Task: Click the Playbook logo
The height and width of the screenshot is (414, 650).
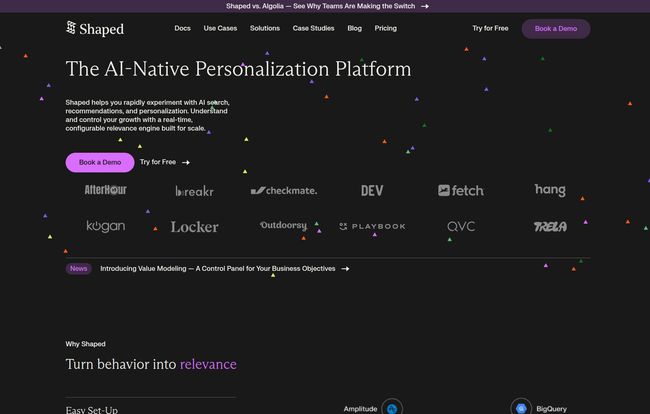Action: pyautogui.click(x=372, y=226)
